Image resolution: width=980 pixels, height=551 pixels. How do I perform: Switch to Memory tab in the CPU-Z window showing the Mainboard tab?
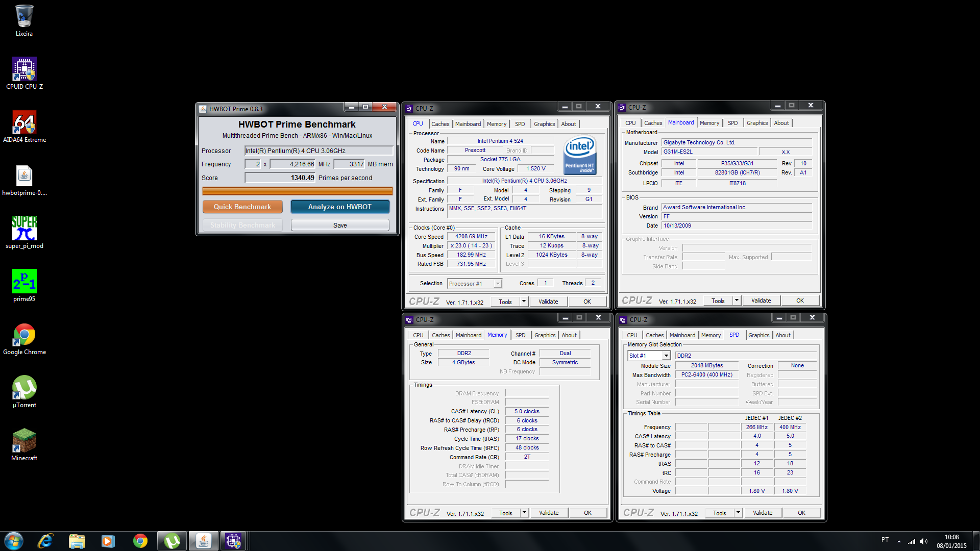709,123
